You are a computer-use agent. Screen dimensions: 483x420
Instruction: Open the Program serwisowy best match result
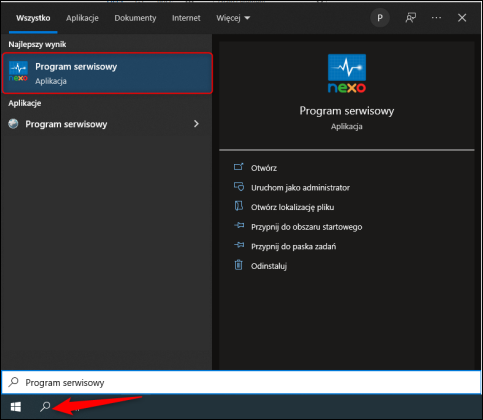coord(107,73)
